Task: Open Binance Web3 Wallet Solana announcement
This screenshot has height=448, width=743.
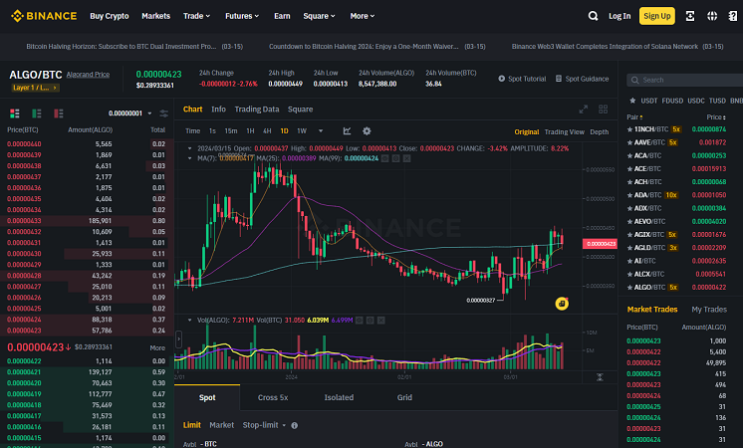Action: click(617, 46)
